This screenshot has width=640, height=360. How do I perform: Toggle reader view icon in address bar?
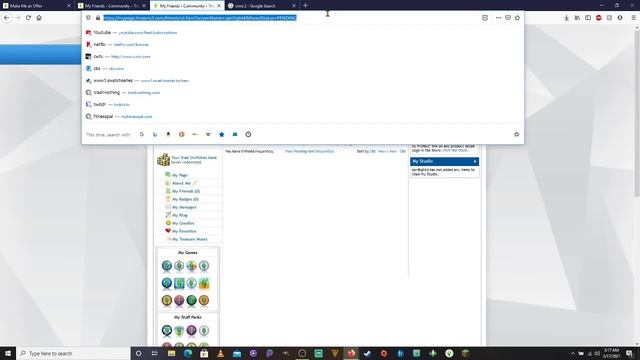(x=485, y=18)
